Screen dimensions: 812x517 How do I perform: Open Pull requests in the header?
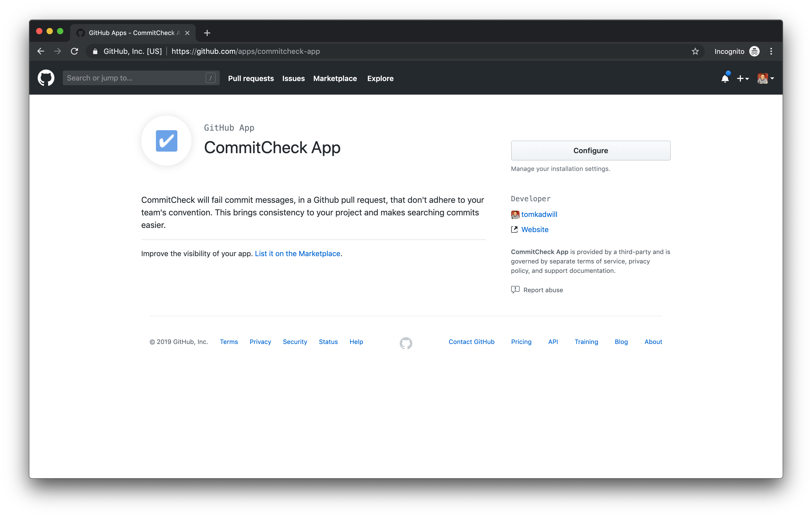point(251,78)
